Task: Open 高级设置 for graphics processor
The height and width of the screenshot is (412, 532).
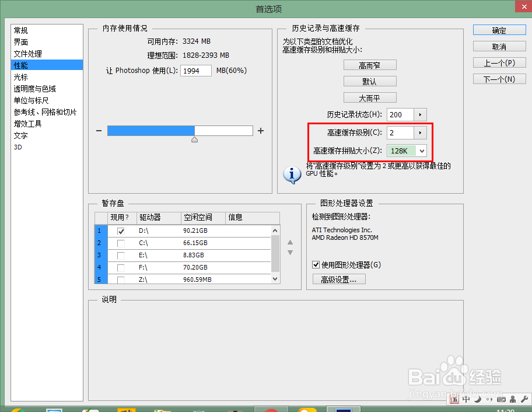Action: pos(339,280)
